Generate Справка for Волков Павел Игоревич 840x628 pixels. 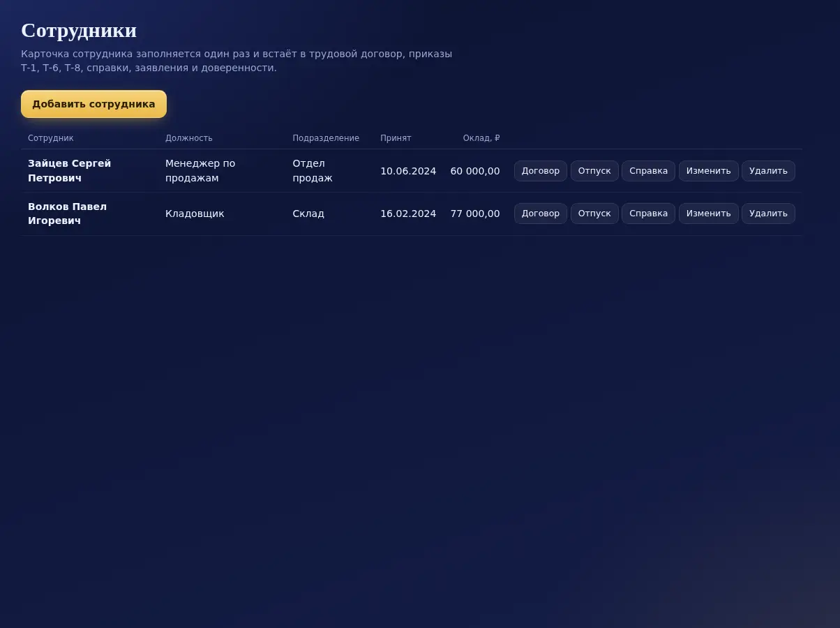[x=648, y=214]
